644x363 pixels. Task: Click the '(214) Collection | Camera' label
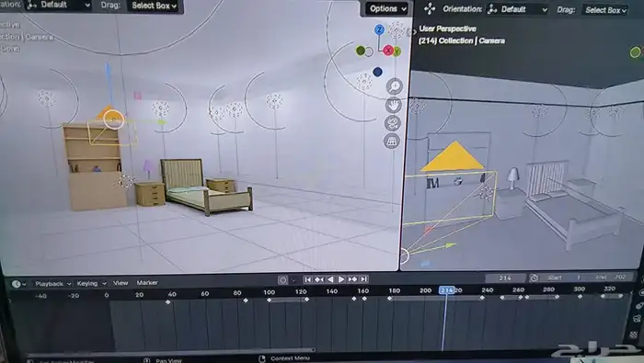pyautogui.click(x=462, y=40)
